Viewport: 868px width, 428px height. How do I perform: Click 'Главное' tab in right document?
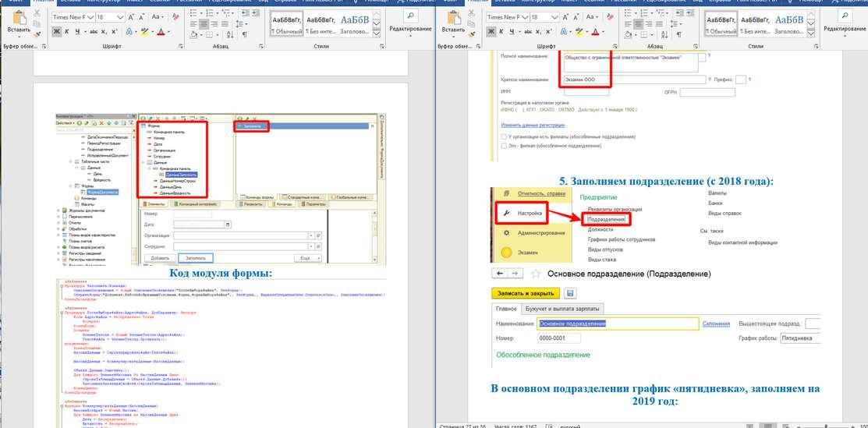tap(506, 310)
